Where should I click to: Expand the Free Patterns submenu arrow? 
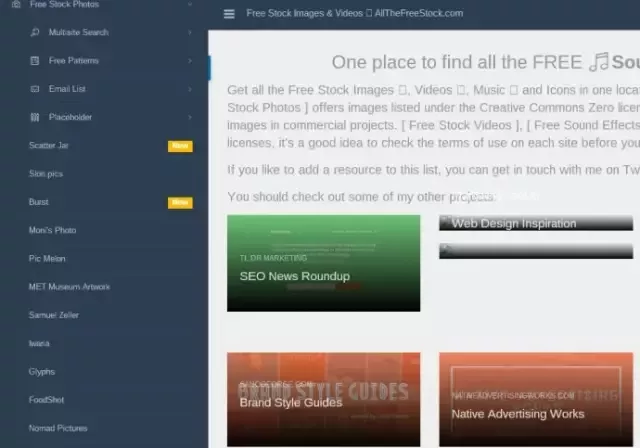(x=189, y=61)
